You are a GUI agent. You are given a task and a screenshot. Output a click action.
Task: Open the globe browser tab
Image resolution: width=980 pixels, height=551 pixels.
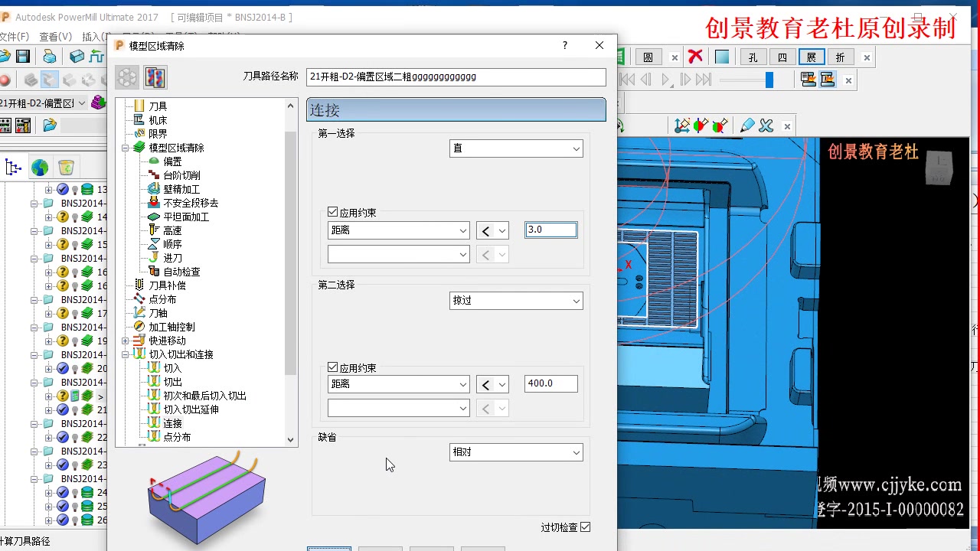point(40,167)
